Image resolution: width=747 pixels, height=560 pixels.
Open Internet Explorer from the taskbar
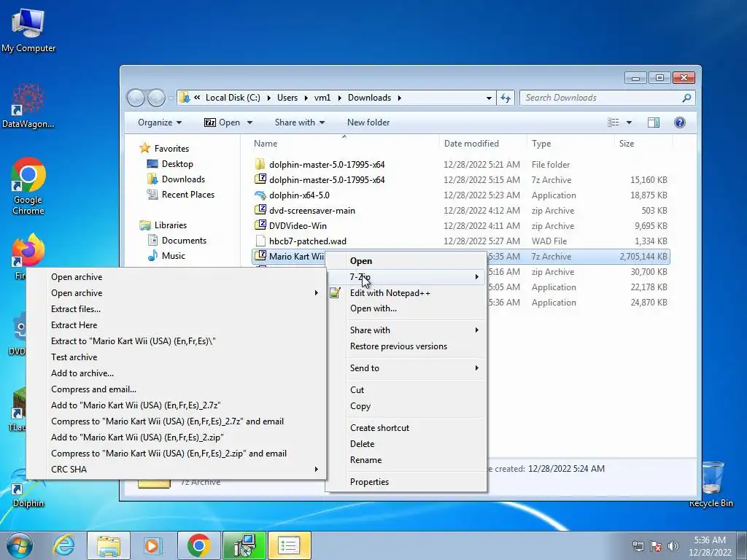(64, 545)
